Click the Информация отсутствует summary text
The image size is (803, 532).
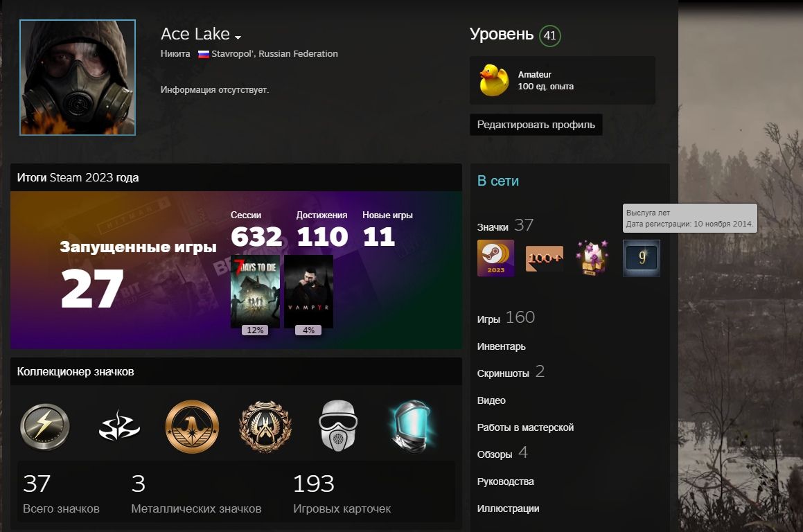coord(215,90)
